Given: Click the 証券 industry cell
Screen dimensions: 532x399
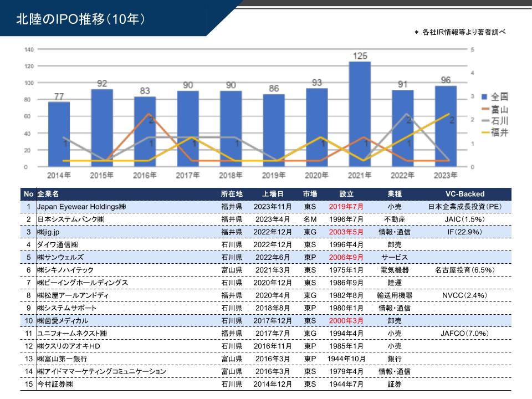Looking at the screenshot, I should (x=395, y=384).
